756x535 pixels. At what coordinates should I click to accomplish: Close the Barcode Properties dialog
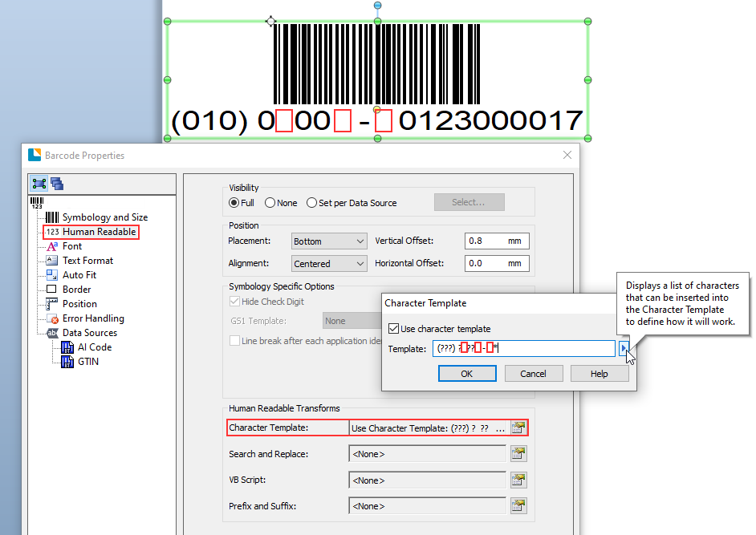click(x=567, y=155)
